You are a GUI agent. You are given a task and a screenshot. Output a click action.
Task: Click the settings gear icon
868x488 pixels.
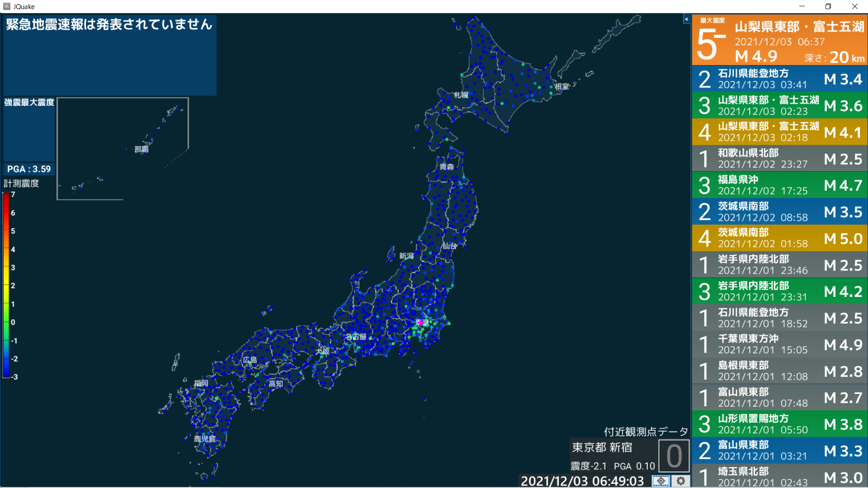[x=681, y=480]
